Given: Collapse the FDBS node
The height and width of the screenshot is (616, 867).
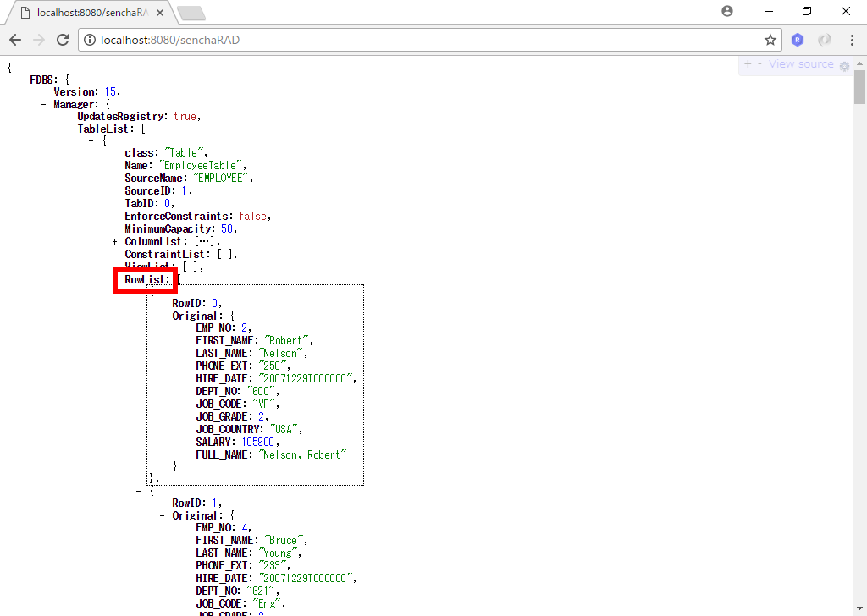Looking at the screenshot, I should click(20, 80).
